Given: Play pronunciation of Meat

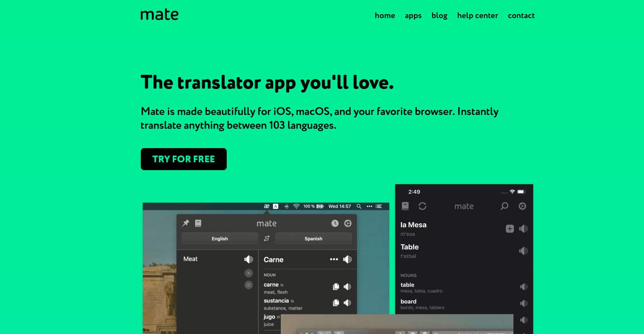Looking at the screenshot, I should click(x=248, y=259).
